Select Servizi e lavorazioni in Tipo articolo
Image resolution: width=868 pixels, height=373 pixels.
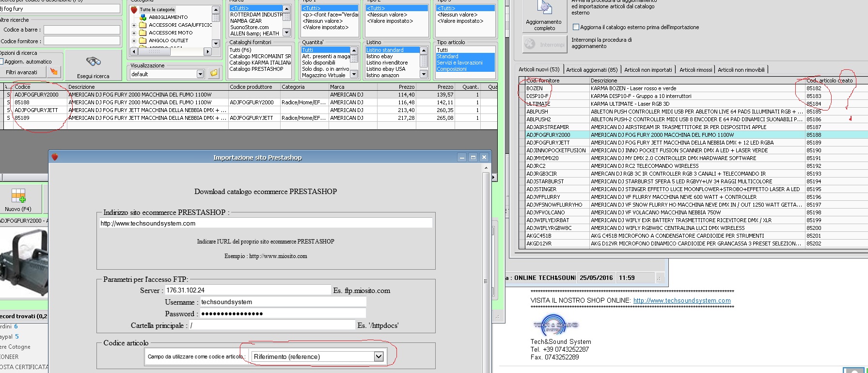[465, 63]
